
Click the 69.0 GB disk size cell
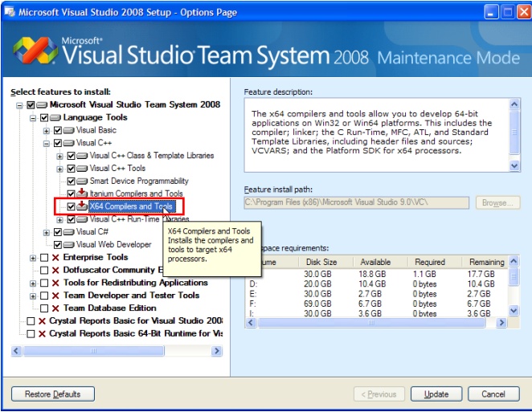click(x=317, y=304)
